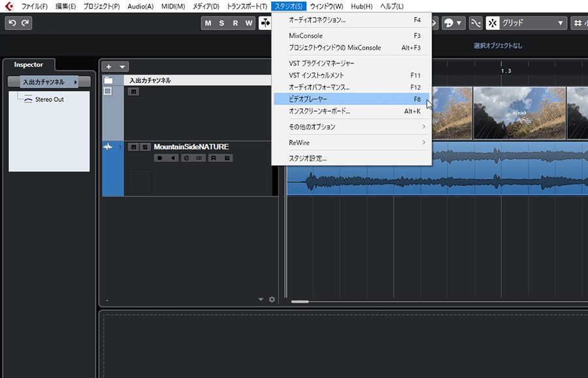Click the Stereo Out channel icon in Inspector

point(28,99)
